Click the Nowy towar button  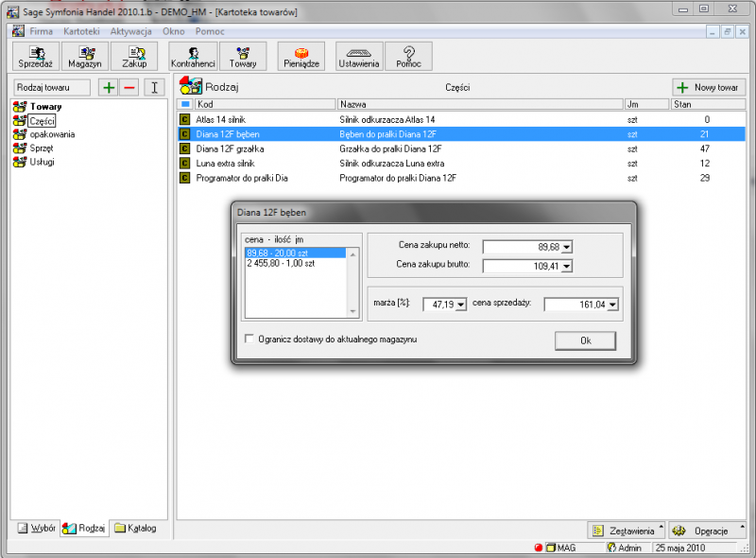(710, 87)
